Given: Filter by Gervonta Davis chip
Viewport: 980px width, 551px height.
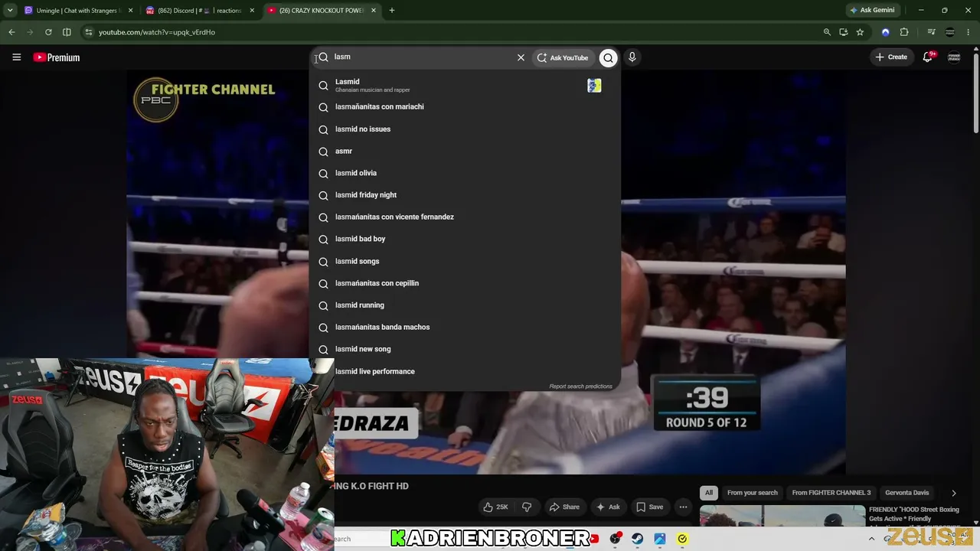Looking at the screenshot, I should (x=907, y=493).
